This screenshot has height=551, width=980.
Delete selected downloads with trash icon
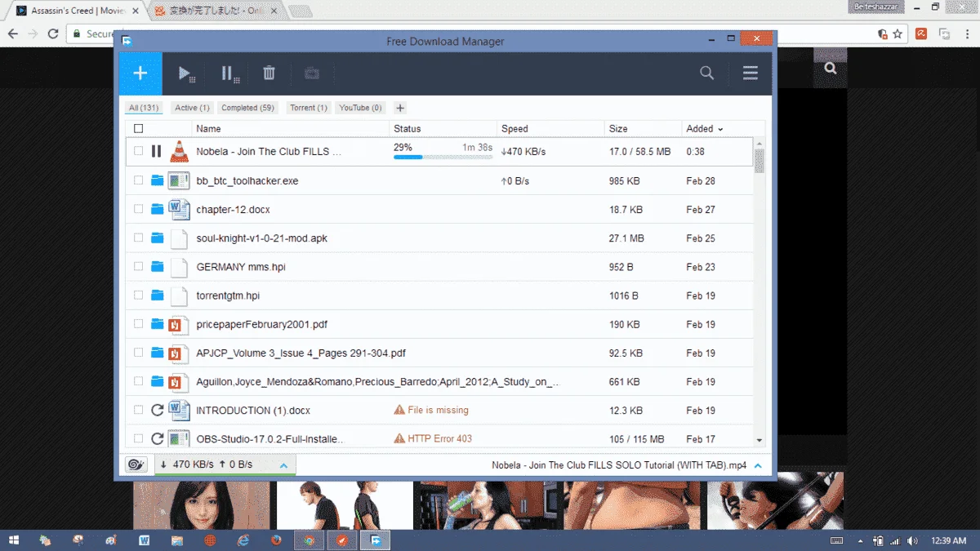(269, 73)
